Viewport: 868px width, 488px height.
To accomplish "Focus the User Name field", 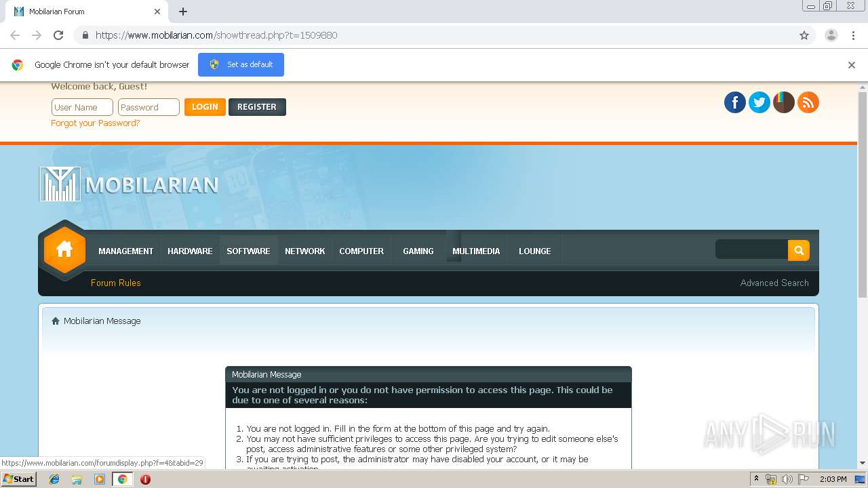I will (82, 107).
